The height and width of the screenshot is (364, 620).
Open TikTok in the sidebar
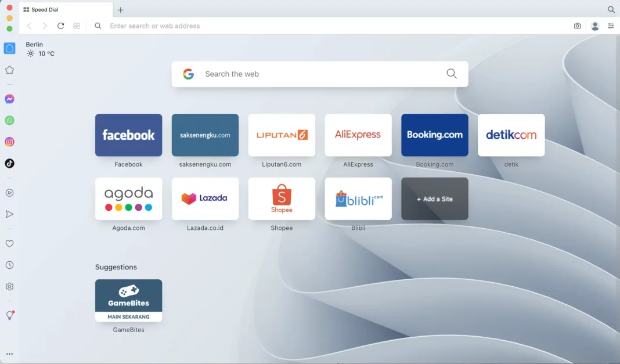point(9,163)
